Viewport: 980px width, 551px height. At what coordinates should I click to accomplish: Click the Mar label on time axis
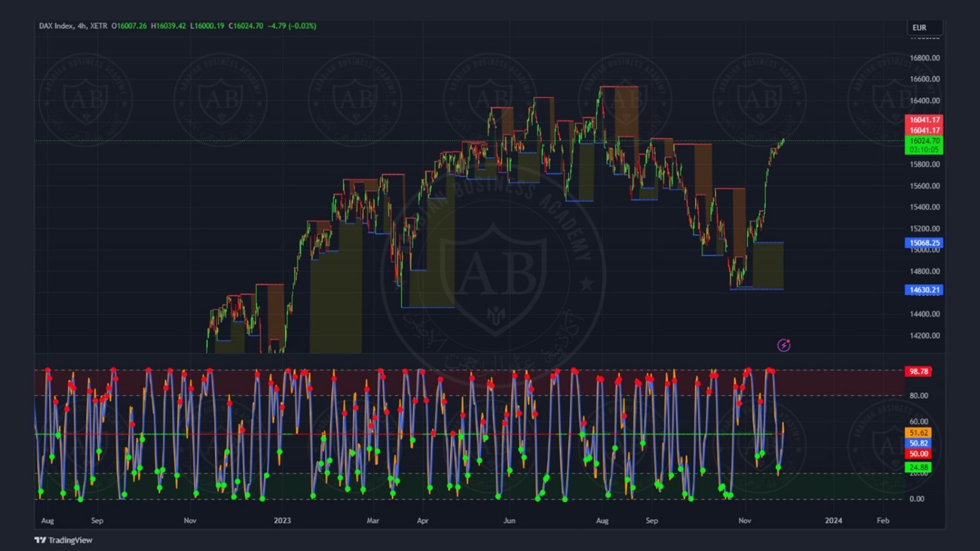click(x=372, y=520)
